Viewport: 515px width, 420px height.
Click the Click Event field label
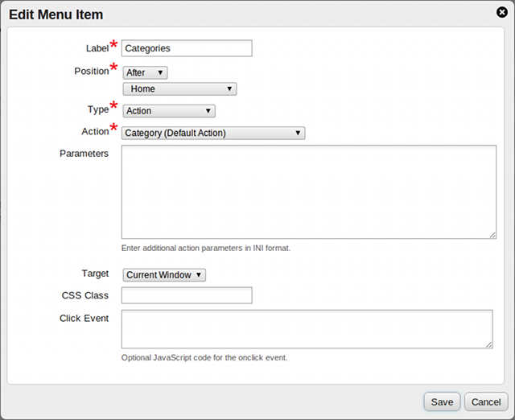(84, 318)
